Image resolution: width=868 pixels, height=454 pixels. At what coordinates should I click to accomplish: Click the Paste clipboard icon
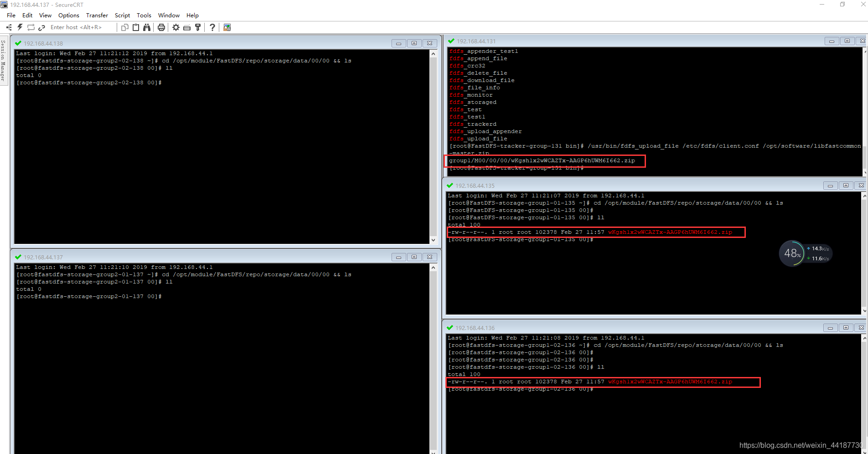(136, 27)
